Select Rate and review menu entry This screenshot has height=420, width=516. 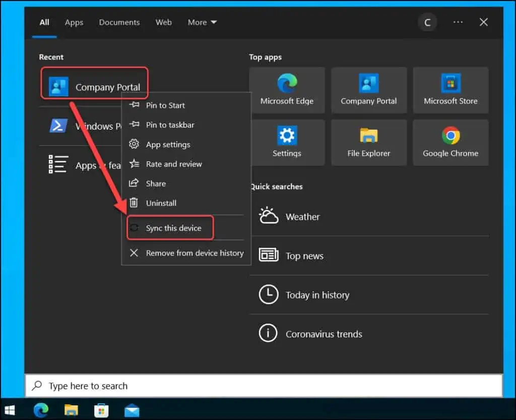point(186,164)
